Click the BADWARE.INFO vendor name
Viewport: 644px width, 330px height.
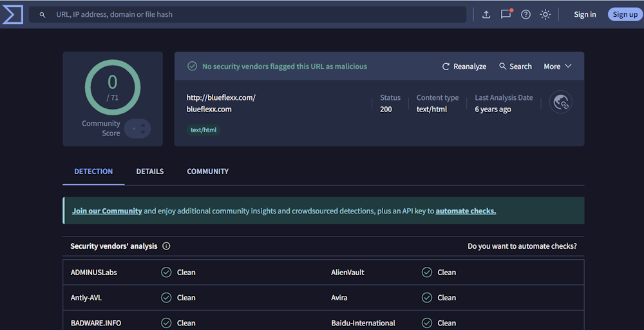point(96,323)
